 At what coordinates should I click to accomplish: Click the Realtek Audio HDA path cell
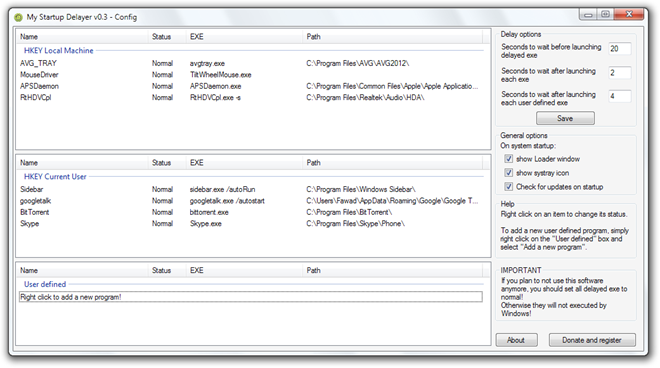(365, 97)
